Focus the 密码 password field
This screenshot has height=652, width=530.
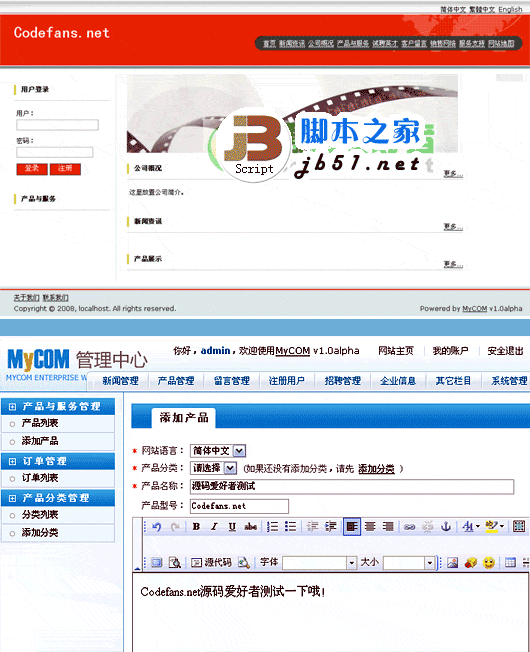click(x=54, y=152)
